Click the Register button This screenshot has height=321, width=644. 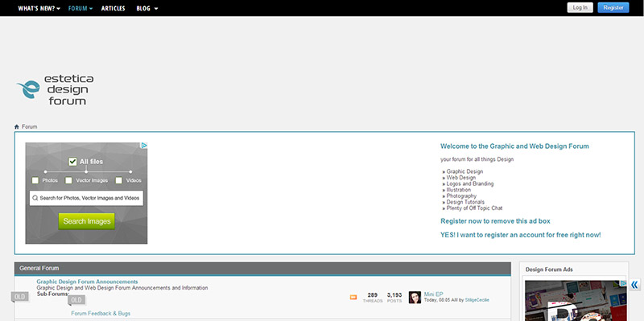point(613,7)
